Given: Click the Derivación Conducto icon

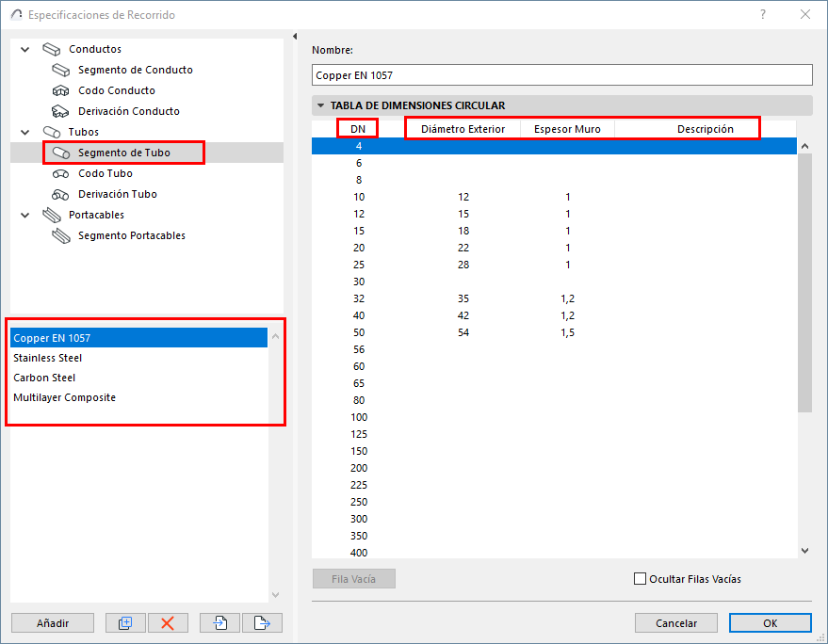Looking at the screenshot, I should (x=60, y=111).
